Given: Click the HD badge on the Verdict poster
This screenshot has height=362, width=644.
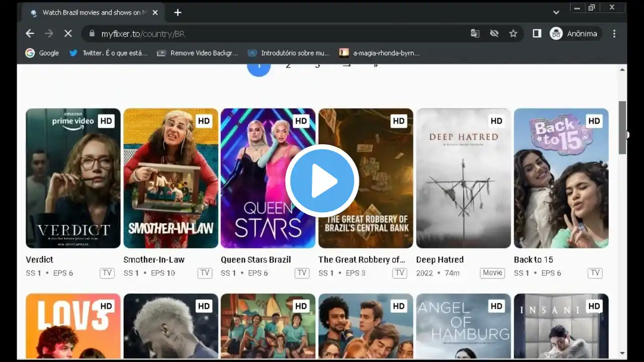Looking at the screenshot, I should point(106,121).
